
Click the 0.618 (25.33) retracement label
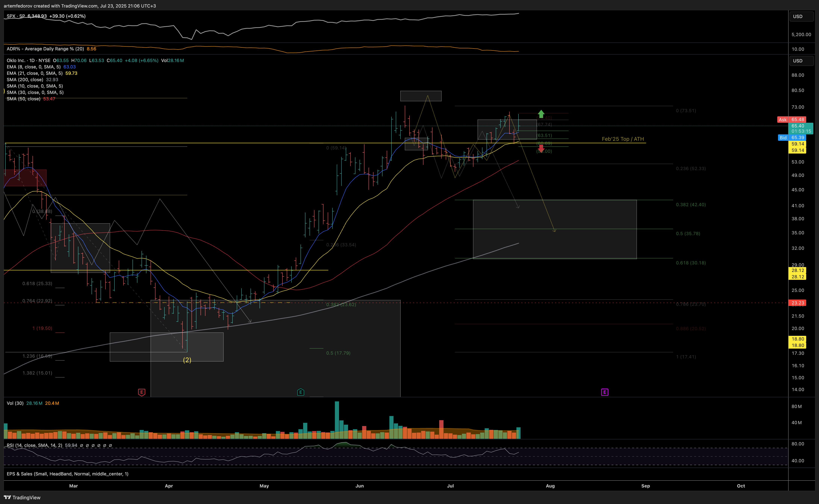(x=37, y=284)
